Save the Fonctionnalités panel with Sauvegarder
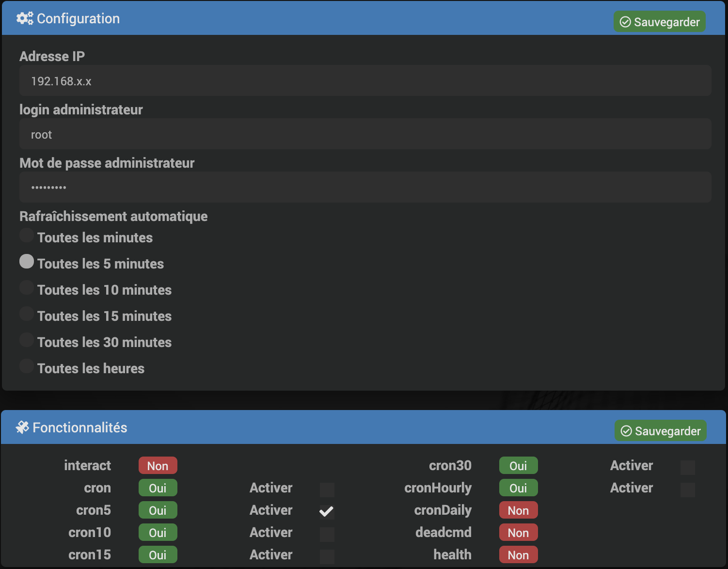This screenshot has width=728, height=569. tap(660, 431)
